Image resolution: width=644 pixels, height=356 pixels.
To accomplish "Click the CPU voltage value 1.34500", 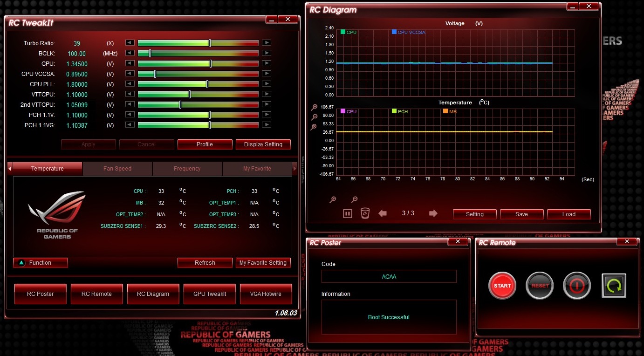I will coord(77,64).
